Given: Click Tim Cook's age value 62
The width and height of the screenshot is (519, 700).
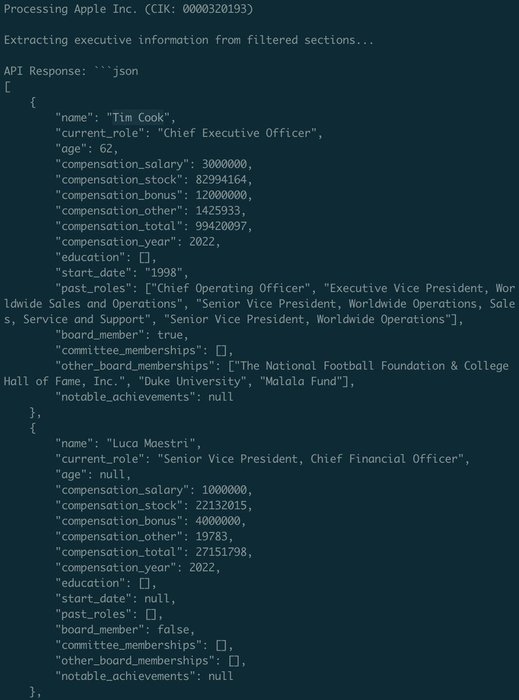Looking at the screenshot, I should point(106,149).
